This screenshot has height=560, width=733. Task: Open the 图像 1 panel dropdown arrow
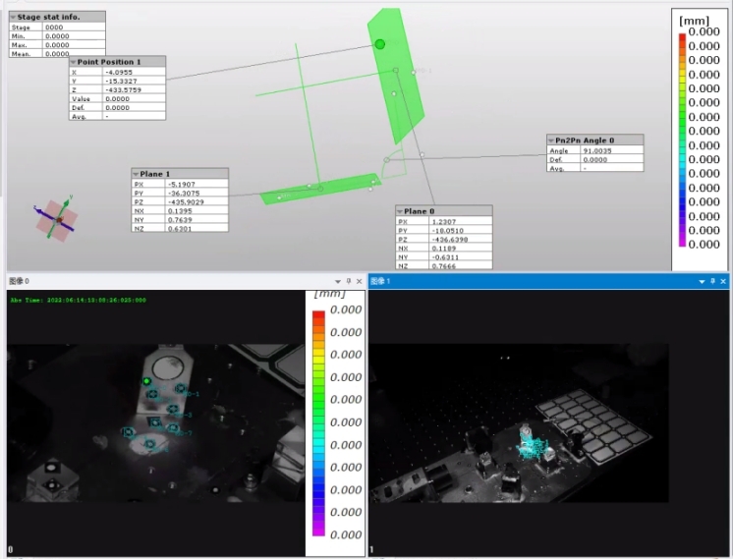(x=702, y=281)
